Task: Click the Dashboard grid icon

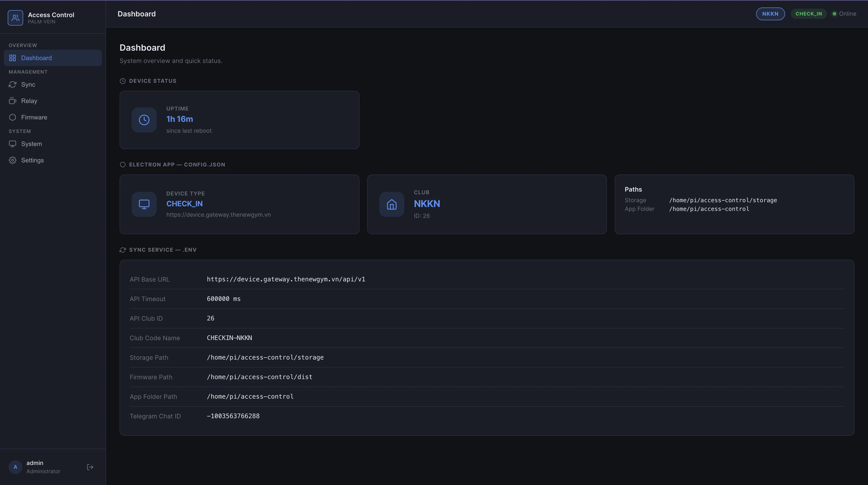Action: point(13,58)
